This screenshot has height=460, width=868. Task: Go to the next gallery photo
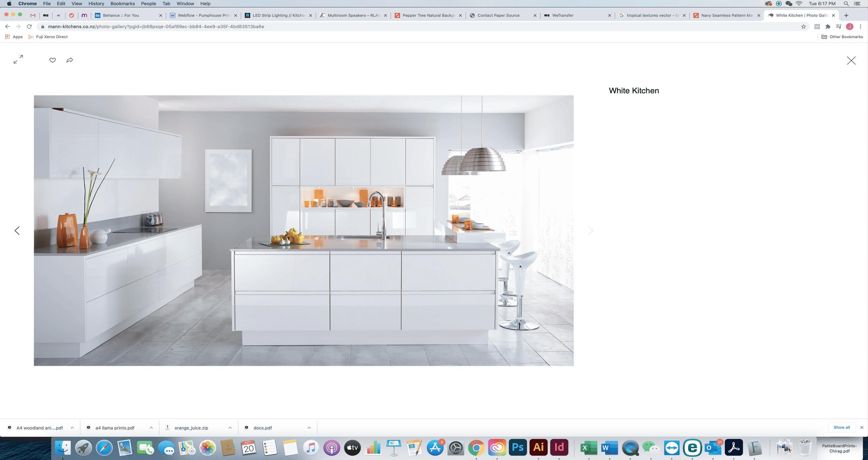[591, 231]
